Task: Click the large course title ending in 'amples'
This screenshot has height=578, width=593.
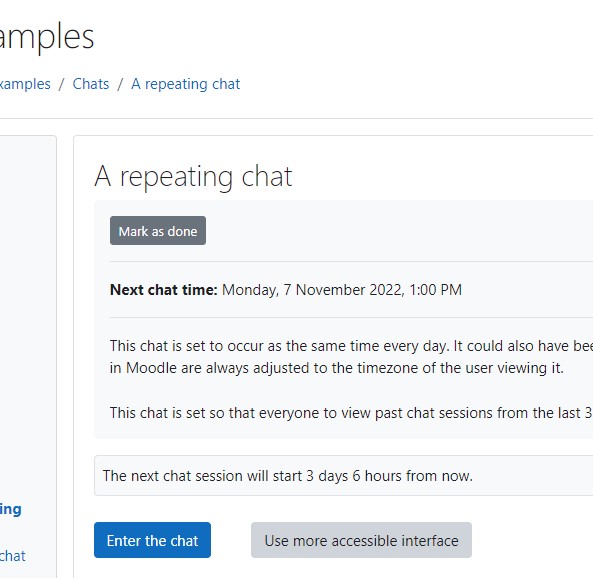Action: tap(47, 38)
